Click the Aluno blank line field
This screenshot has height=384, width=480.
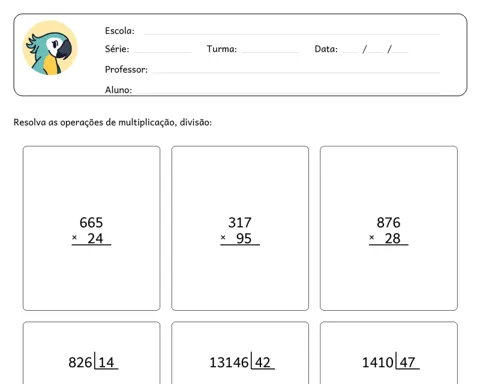click(x=288, y=92)
